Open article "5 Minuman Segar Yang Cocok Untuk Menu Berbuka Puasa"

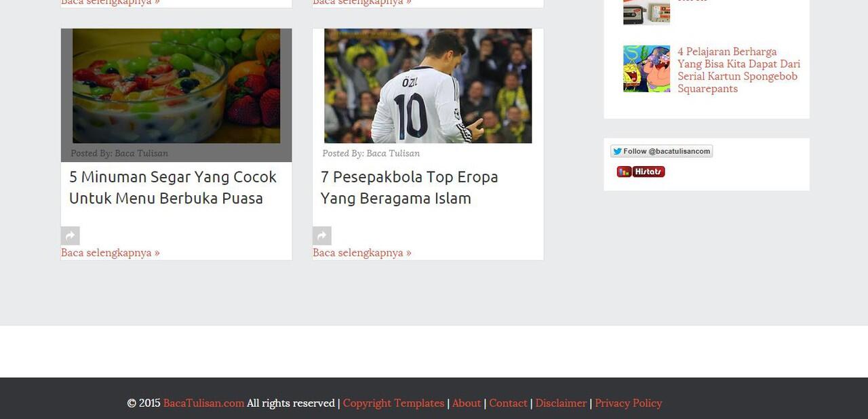tap(172, 187)
